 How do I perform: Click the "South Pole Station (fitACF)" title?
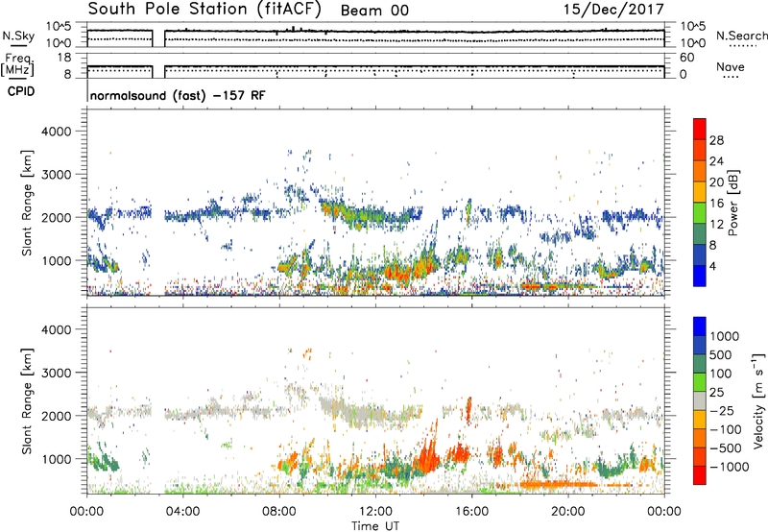(204, 10)
